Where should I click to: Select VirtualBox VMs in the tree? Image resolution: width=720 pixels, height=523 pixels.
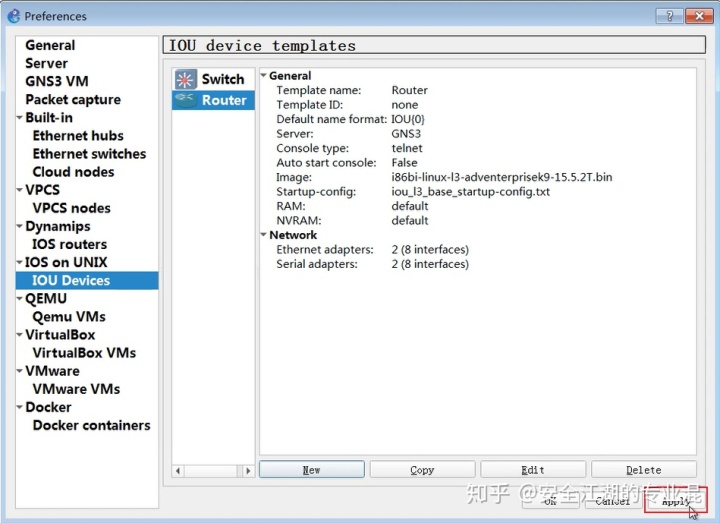[x=84, y=353]
